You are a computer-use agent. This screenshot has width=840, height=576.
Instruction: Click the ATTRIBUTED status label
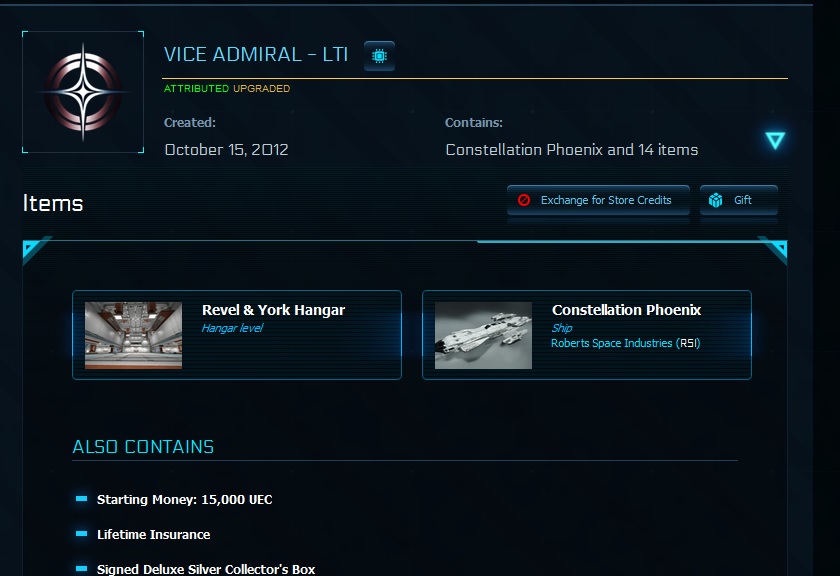point(197,88)
